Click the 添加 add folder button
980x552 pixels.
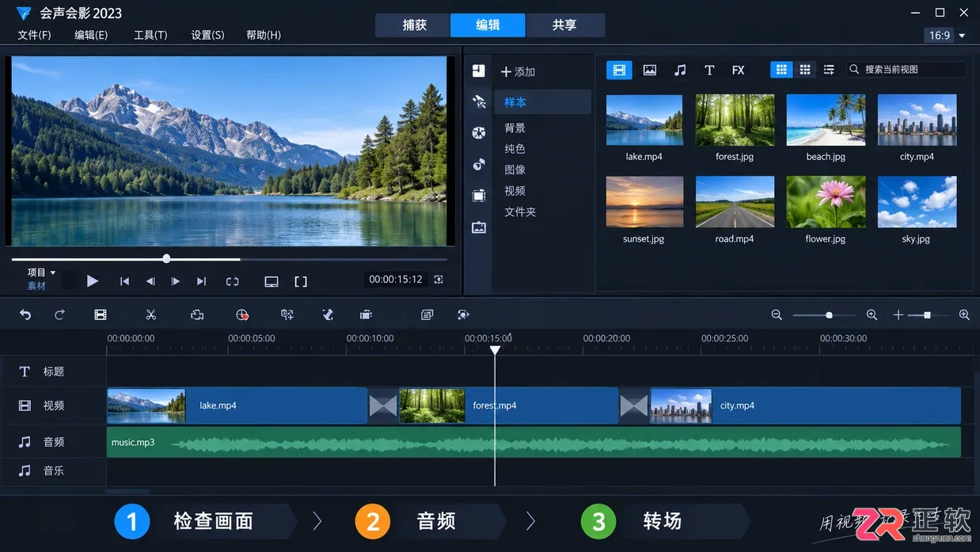pos(518,72)
